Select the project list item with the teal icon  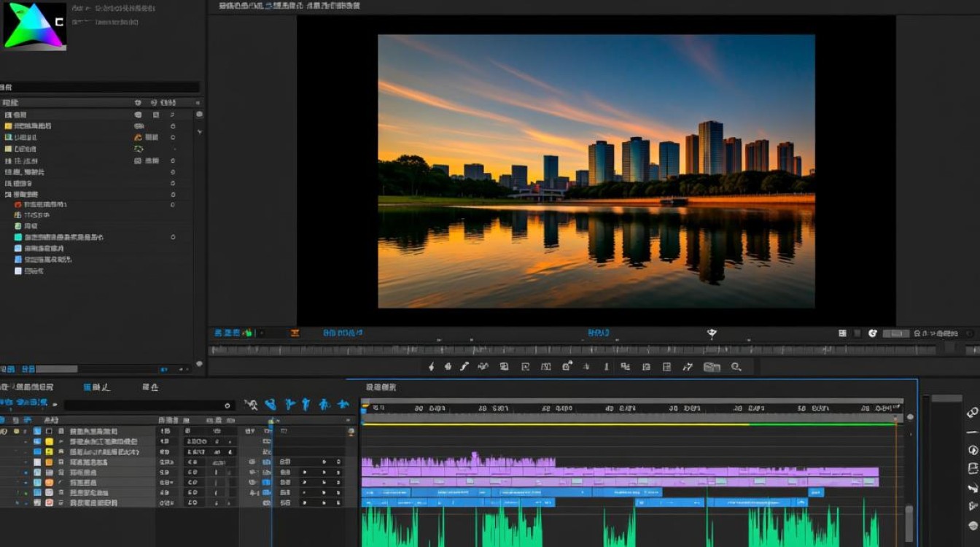tap(58, 237)
